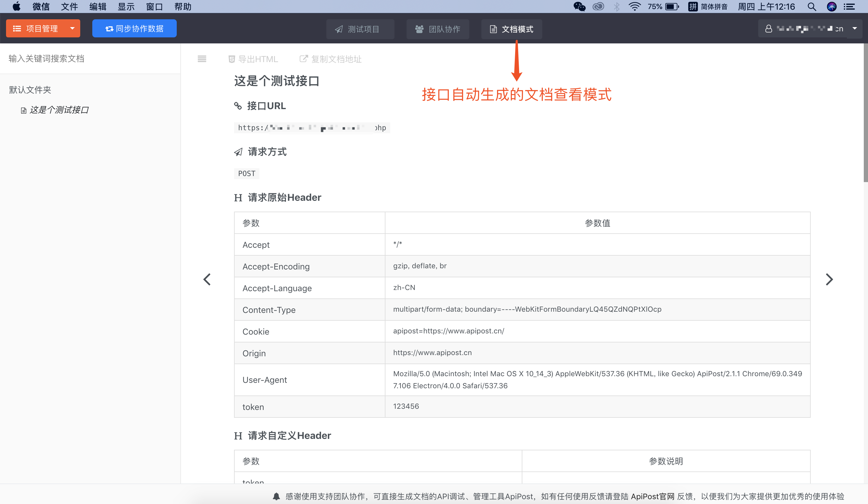Expand the user account dropdown arrow
Viewport: 868px width, 504px height.
tap(854, 29)
